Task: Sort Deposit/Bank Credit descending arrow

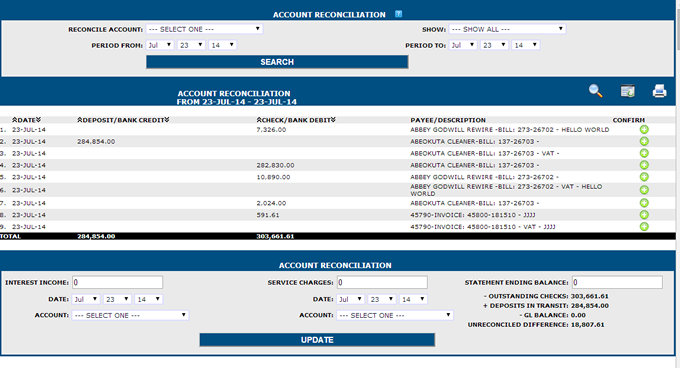Action: click(x=167, y=120)
